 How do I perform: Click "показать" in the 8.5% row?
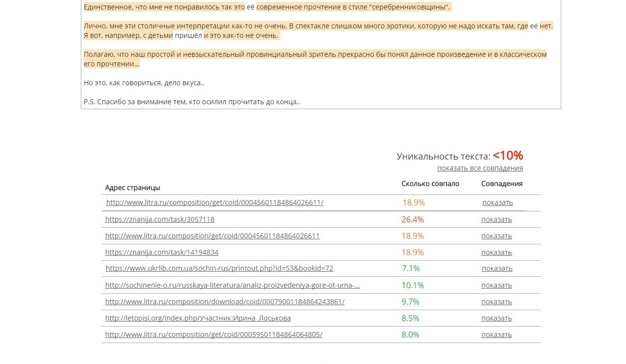click(x=496, y=318)
